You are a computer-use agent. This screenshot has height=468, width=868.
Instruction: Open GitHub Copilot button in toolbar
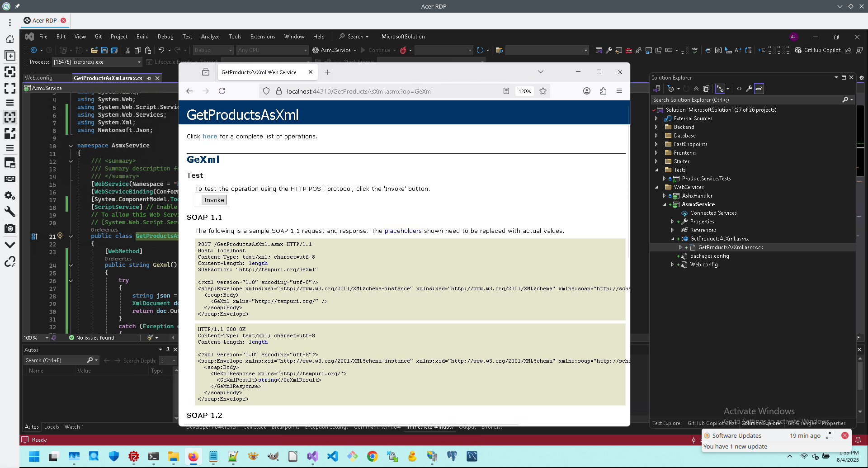[x=818, y=50]
